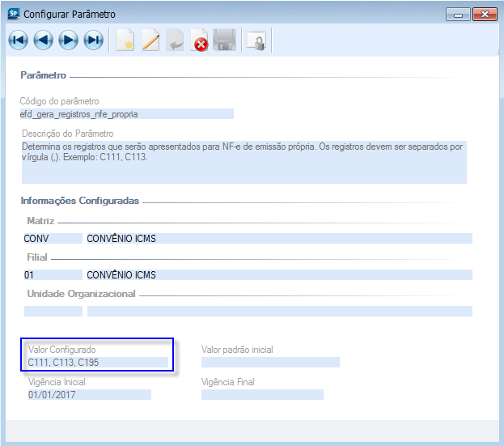The image size is (504, 446).
Task: Save with the floppy disk icon
Action: click(x=225, y=40)
